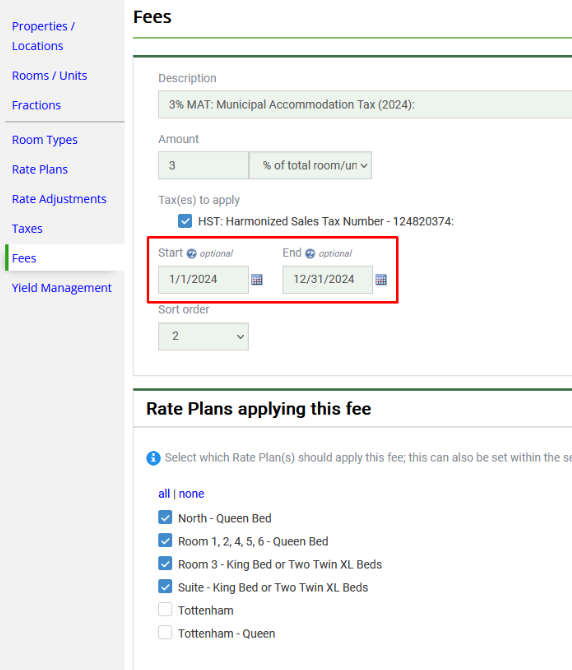The image size is (572, 670).
Task: Go to Taxes in the sidebar
Action: coord(27,229)
